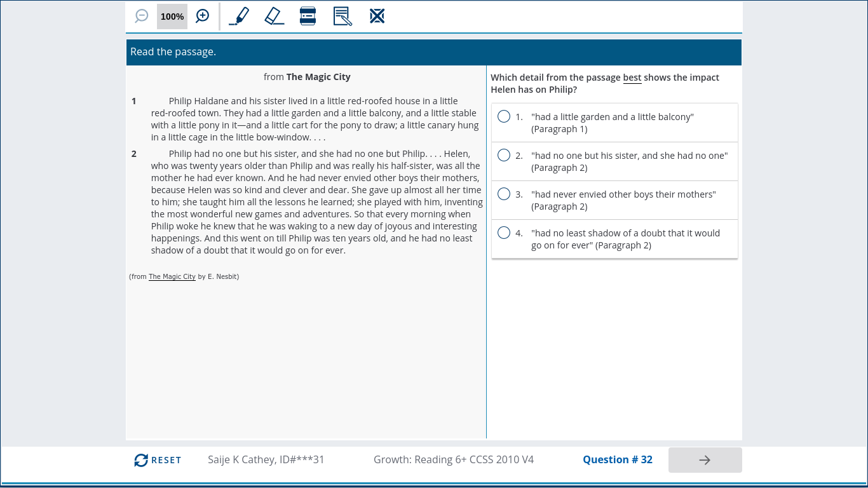
Task: Click the RESET button
Action: coord(158,460)
